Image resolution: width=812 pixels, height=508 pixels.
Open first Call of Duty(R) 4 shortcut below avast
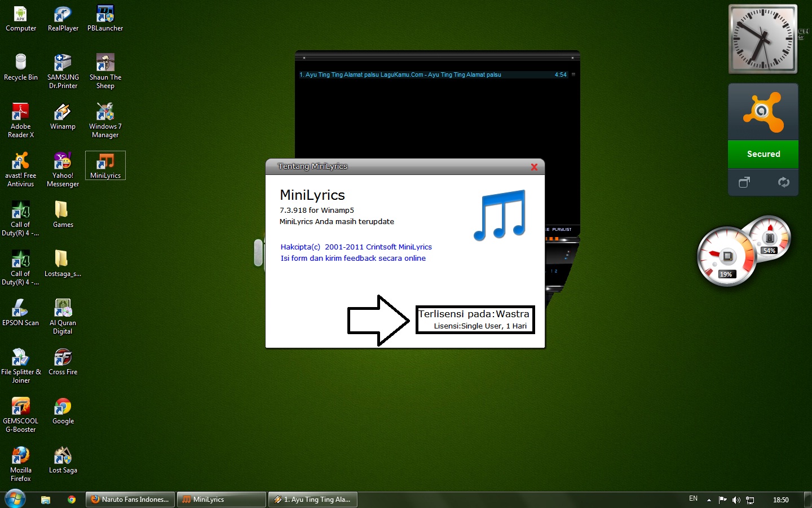[21, 219]
